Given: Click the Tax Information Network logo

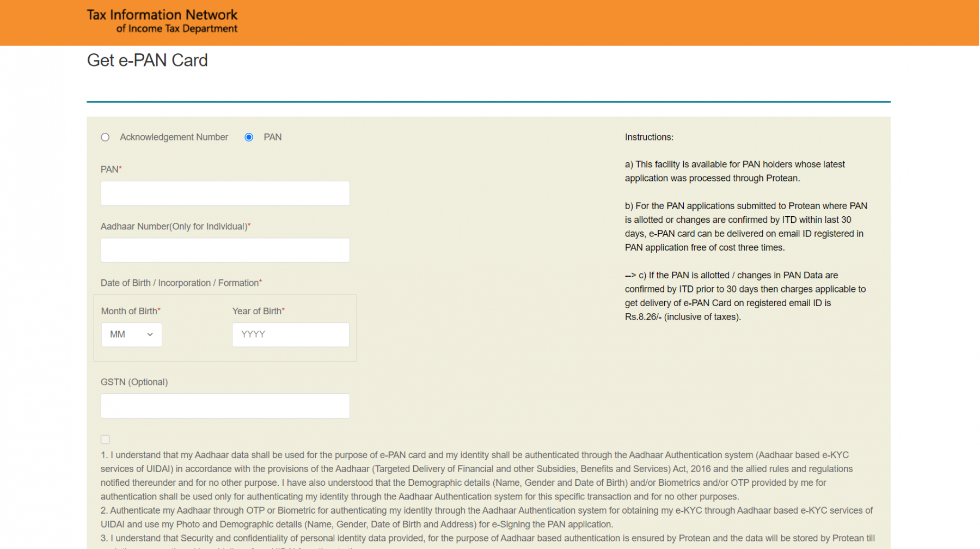Looking at the screenshot, I should pos(162,21).
